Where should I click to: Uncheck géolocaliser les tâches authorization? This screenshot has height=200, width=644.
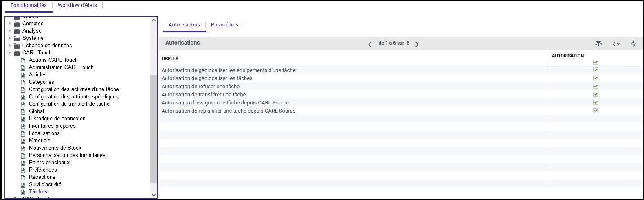click(596, 78)
